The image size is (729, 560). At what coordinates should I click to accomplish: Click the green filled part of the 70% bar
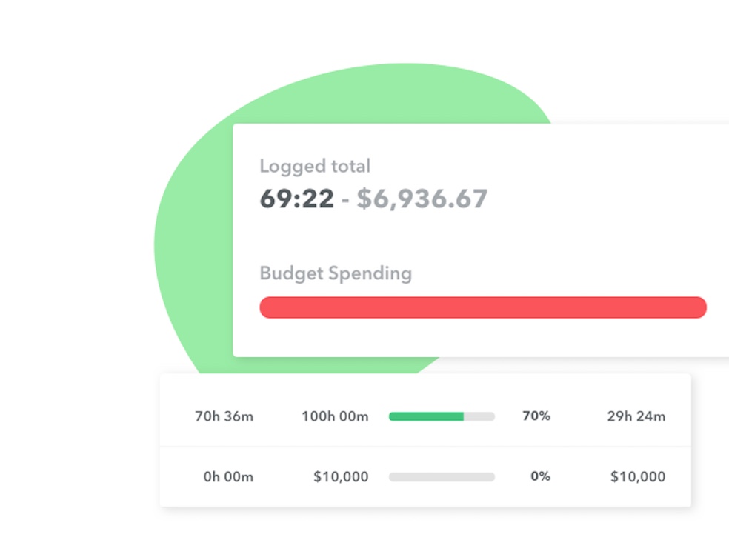click(426, 416)
